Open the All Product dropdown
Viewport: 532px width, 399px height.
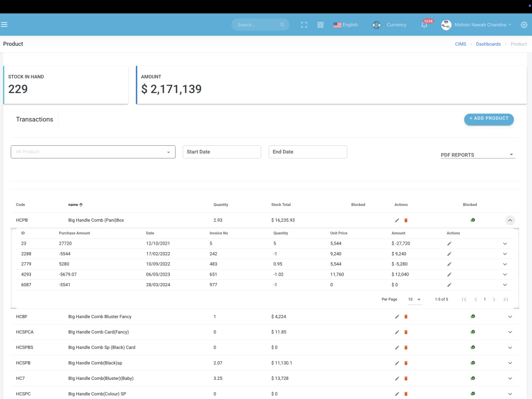click(93, 152)
